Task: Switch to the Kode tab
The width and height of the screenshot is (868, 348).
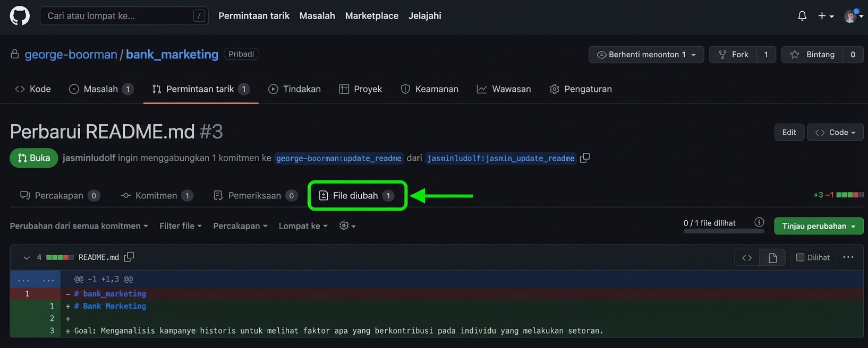Action: tap(33, 89)
